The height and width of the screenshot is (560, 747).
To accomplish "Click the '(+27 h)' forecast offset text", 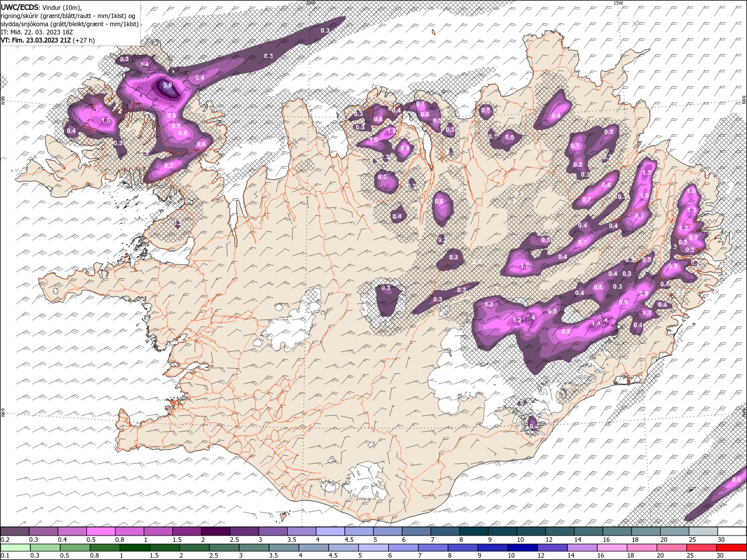I will click(83, 40).
